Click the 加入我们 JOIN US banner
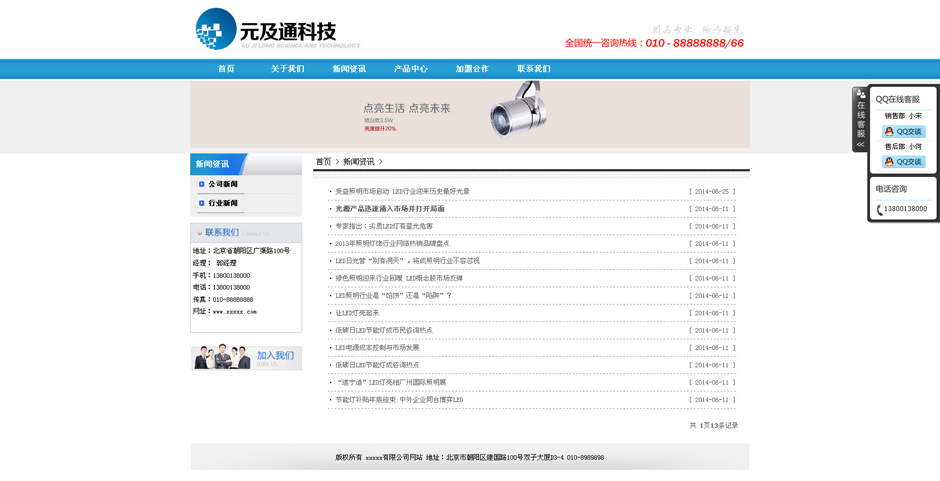Viewport: 940px width, 481px height. 246,357
